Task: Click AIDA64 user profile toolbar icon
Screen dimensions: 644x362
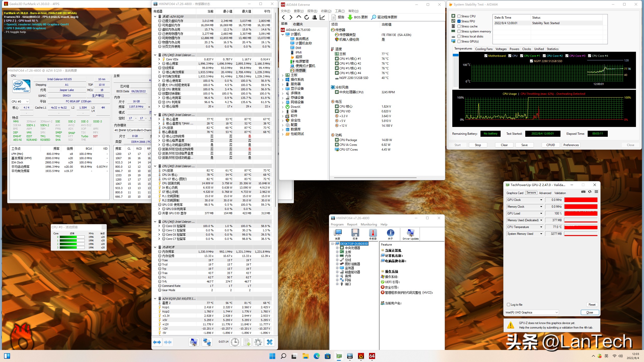Action: [314, 17]
